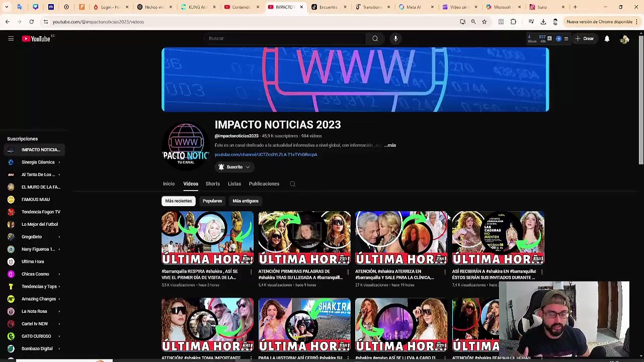Open the media control icon in Chrome toolbar
The width and height of the screenshot is (644, 362).
click(x=531, y=22)
